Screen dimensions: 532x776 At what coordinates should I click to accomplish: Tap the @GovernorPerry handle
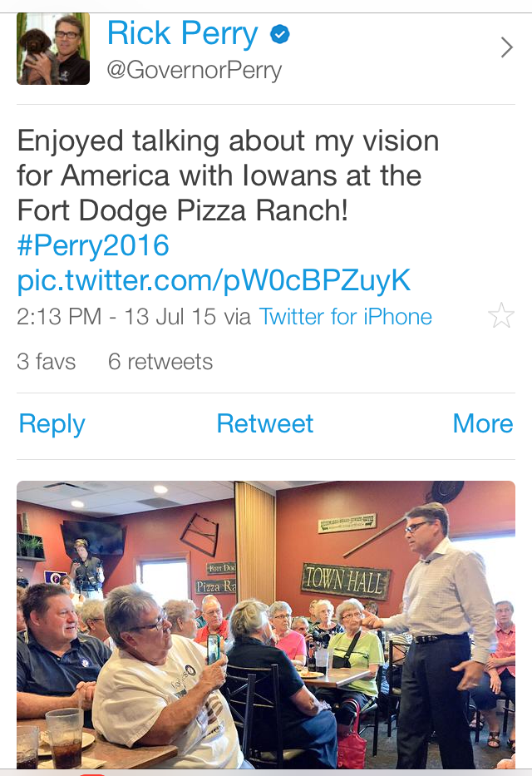pyautogui.click(x=194, y=70)
